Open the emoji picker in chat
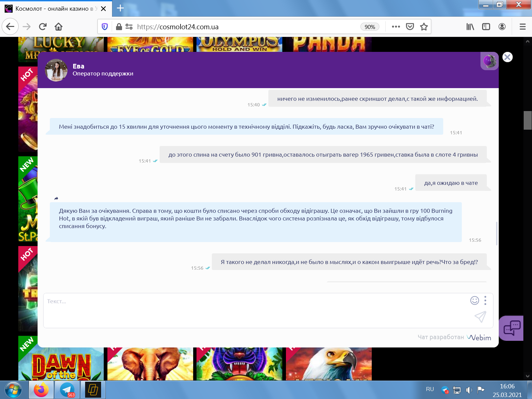 pos(474,300)
